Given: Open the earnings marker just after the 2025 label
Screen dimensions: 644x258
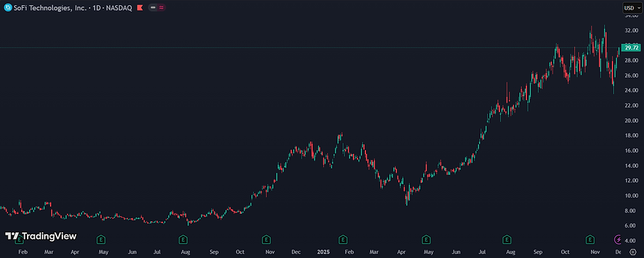Looking at the screenshot, I should tap(342, 239).
